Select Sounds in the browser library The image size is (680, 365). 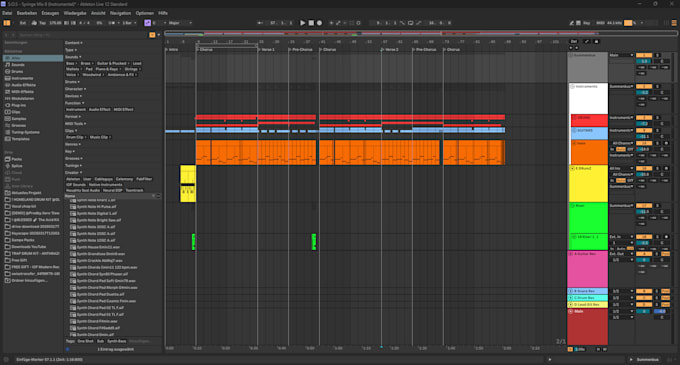tap(18, 65)
